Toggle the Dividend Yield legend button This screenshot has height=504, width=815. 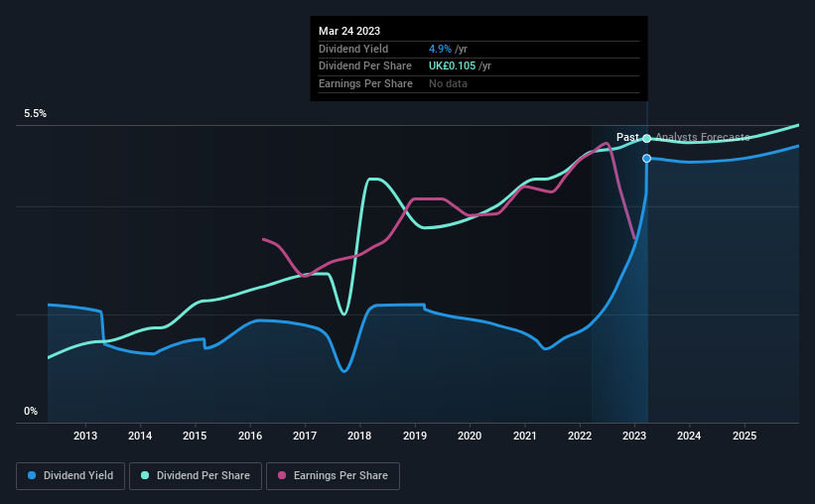point(70,476)
